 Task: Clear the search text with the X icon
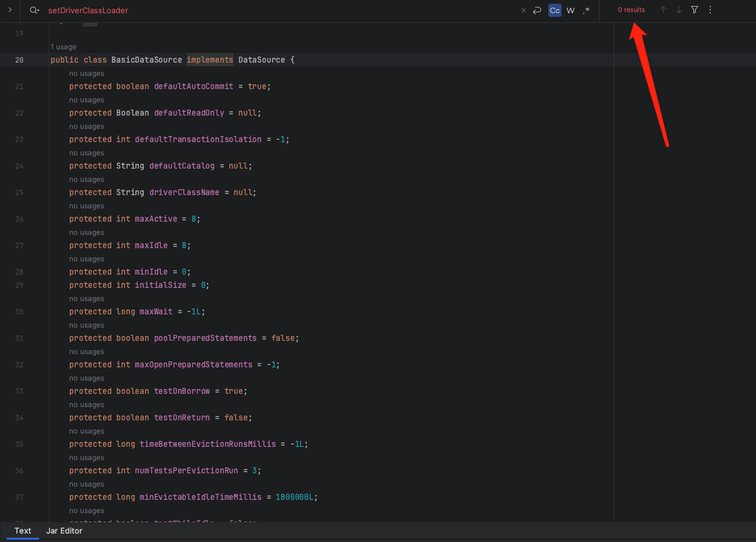pos(523,10)
